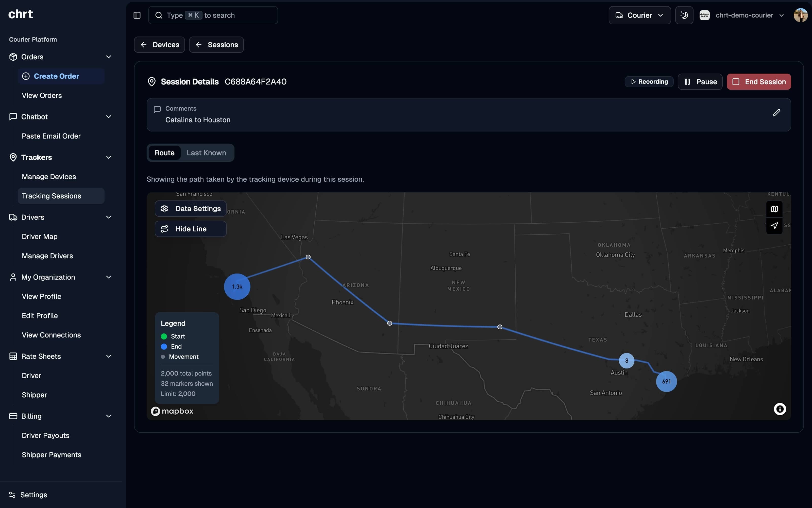The height and width of the screenshot is (508, 812).
Task: Select the Route tab
Action: [165, 153]
